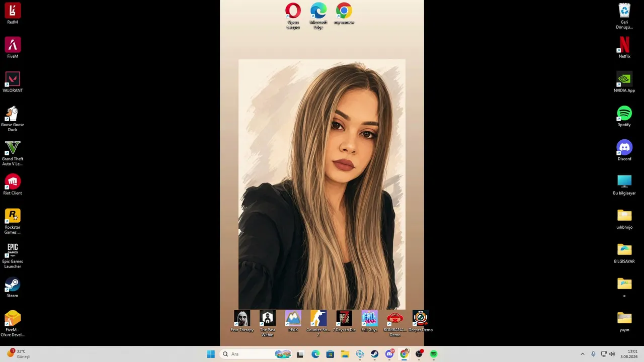Image resolution: width=644 pixels, height=362 pixels.
Task: Click the Steam shortcut on the desktop
Action: (x=13, y=287)
